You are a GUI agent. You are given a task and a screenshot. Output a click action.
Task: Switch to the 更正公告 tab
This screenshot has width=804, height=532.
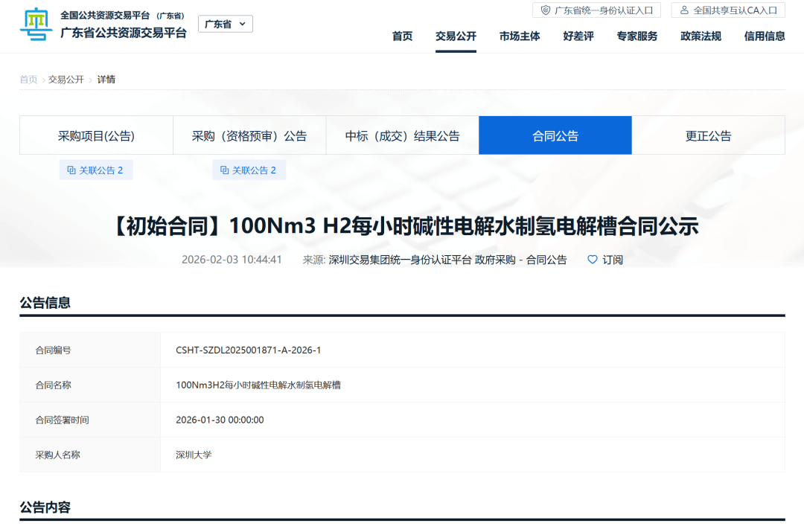(x=708, y=135)
